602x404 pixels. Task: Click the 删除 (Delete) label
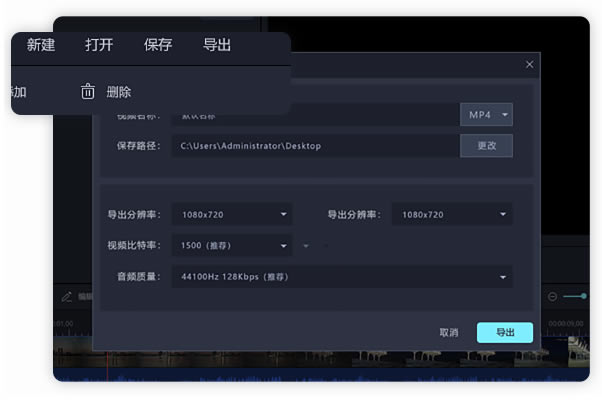pos(118,92)
